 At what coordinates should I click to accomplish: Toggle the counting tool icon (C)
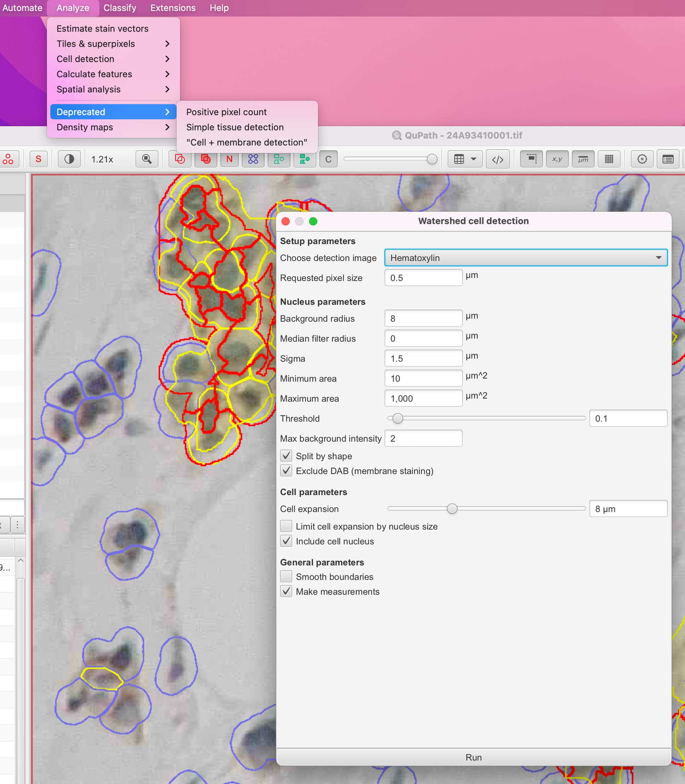pyautogui.click(x=328, y=159)
